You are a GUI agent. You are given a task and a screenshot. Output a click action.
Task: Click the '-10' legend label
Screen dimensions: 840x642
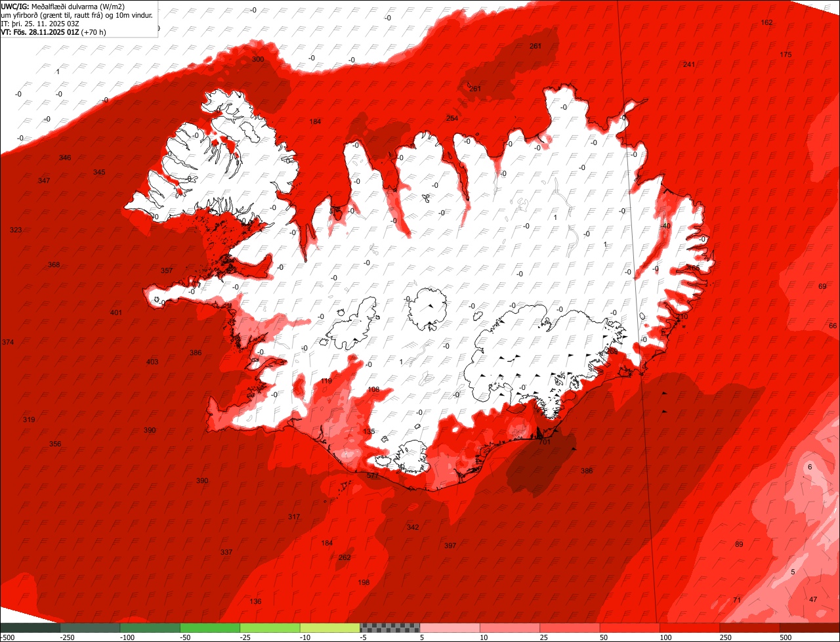306,637
